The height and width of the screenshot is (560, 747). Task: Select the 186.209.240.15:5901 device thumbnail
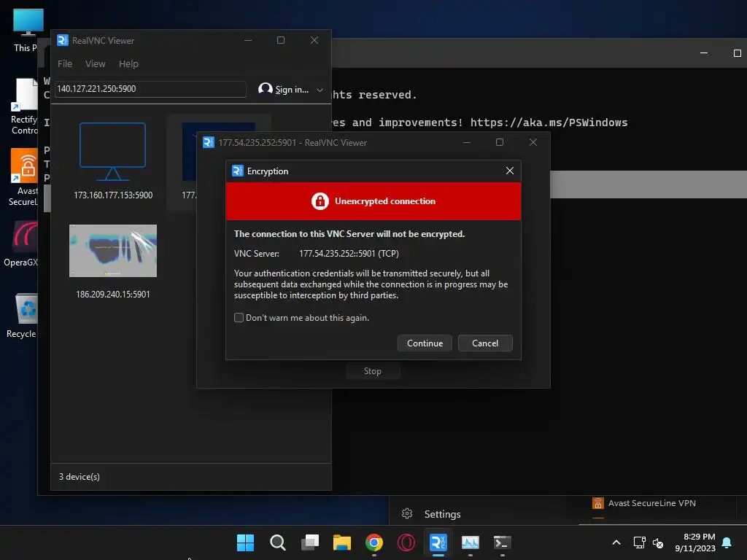(113, 251)
